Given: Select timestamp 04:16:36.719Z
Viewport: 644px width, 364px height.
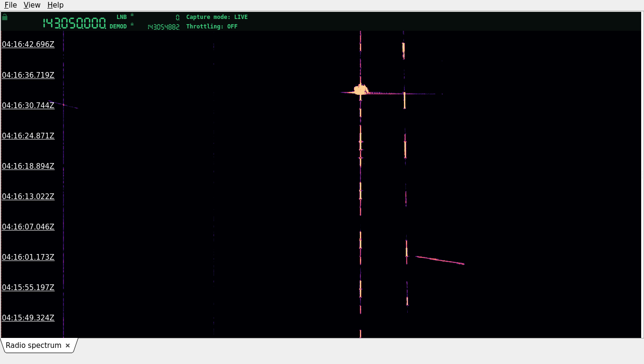Looking at the screenshot, I should point(28,75).
